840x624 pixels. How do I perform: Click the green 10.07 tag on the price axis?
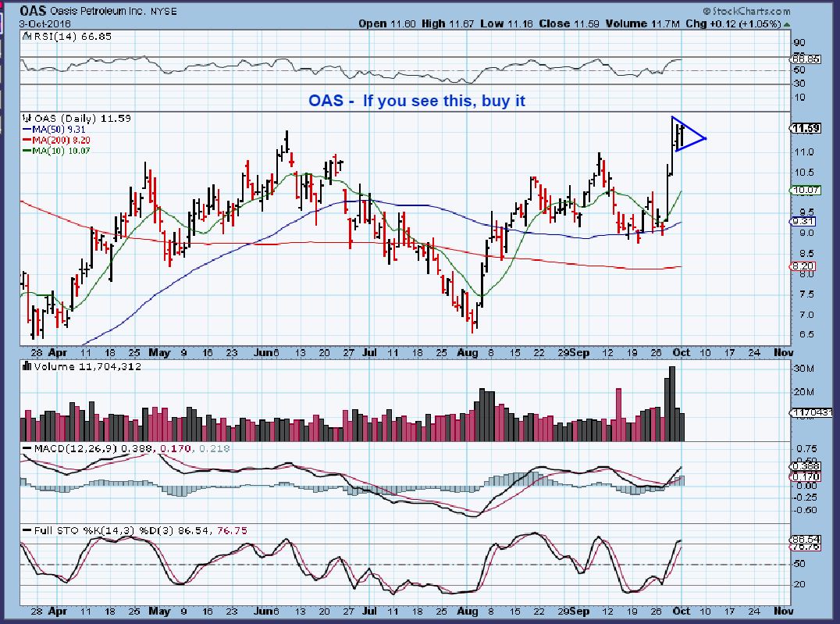(x=806, y=190)
